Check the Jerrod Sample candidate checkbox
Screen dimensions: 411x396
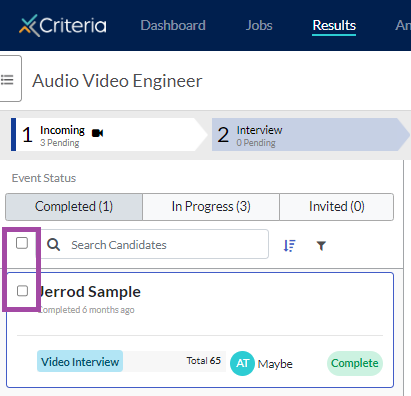tap(22, 291)
